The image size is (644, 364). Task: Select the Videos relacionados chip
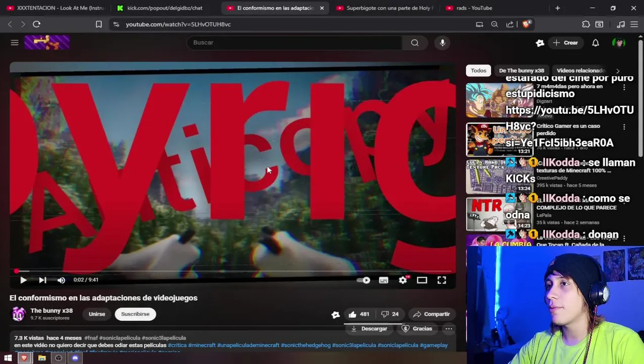[x=580, y=71]
